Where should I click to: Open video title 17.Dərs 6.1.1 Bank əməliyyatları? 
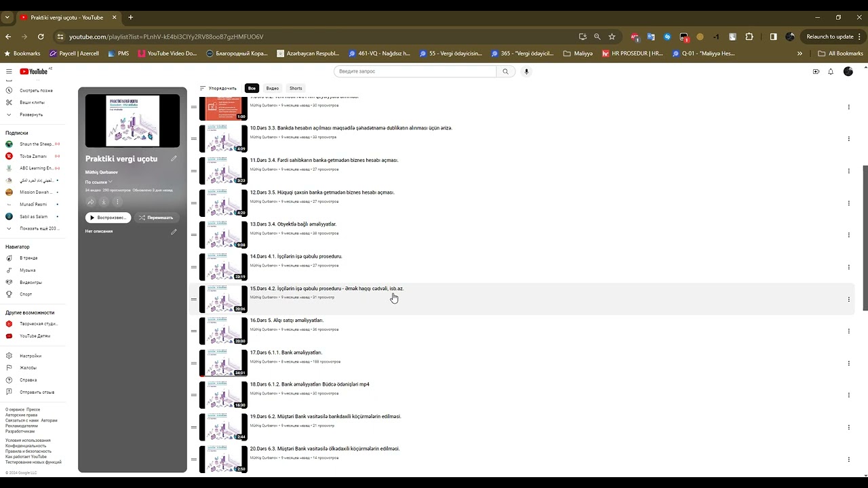285,352
